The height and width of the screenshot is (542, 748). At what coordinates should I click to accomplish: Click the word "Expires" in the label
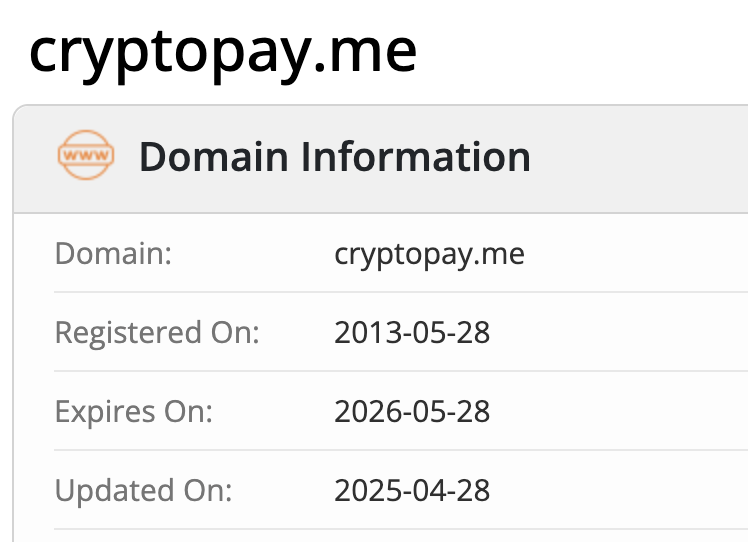105,411
